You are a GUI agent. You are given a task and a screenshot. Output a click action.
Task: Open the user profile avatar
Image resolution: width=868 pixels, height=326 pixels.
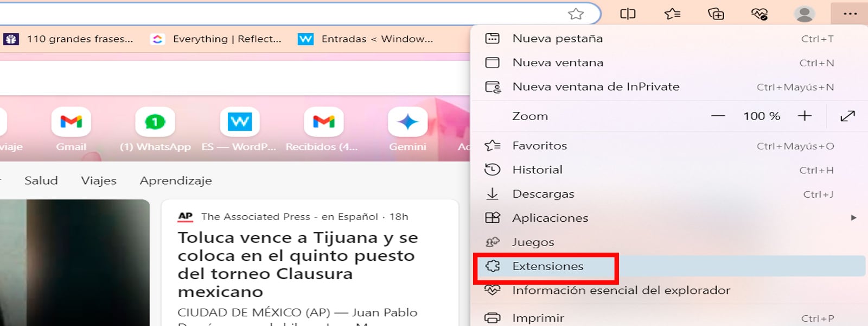pyautogui.click(x=804, y=14)
